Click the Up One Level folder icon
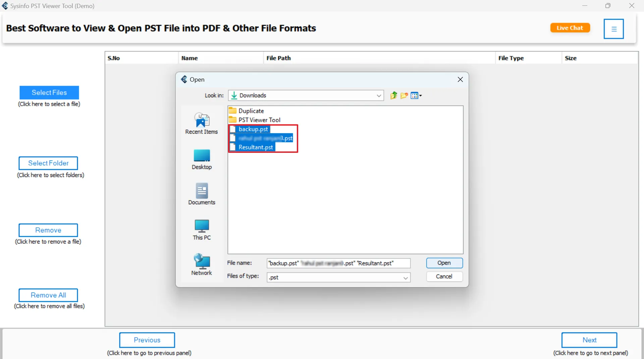 coord(393,95)
